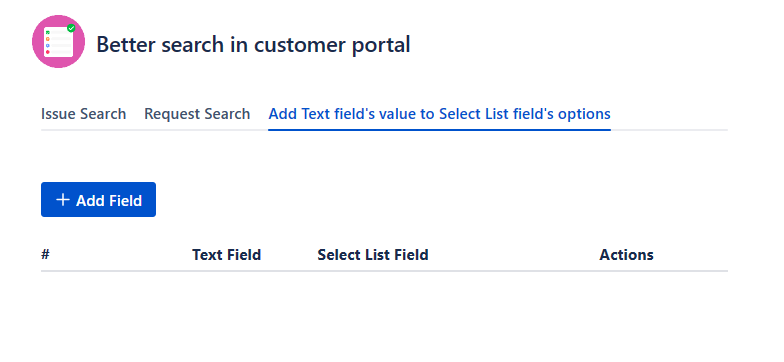Click the green bullet in logo list
The width and height of the screenshot is (784, 362).
(x=48, y=32)
